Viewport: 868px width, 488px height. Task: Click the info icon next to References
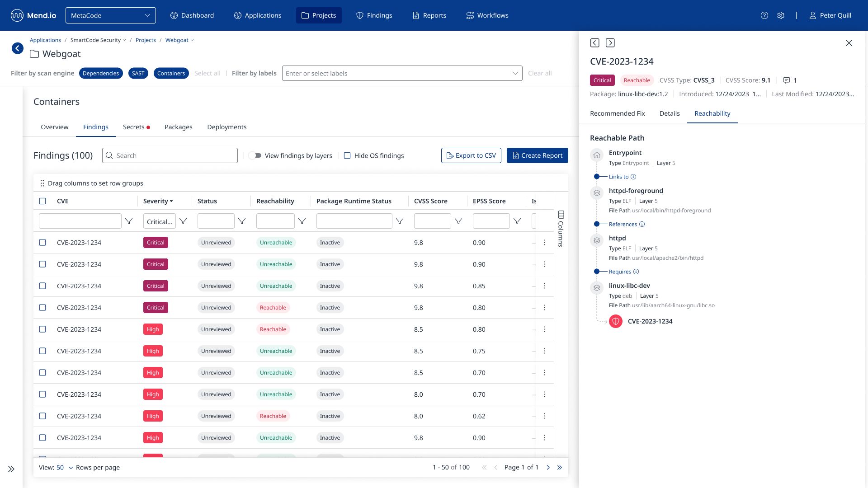tap(642, 224)
